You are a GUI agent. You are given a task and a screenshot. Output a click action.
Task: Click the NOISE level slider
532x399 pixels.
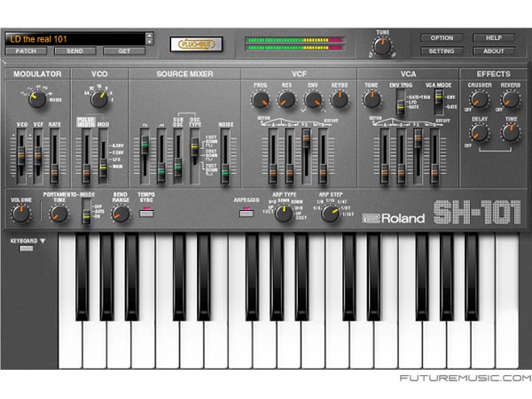(x=225, y=157)
